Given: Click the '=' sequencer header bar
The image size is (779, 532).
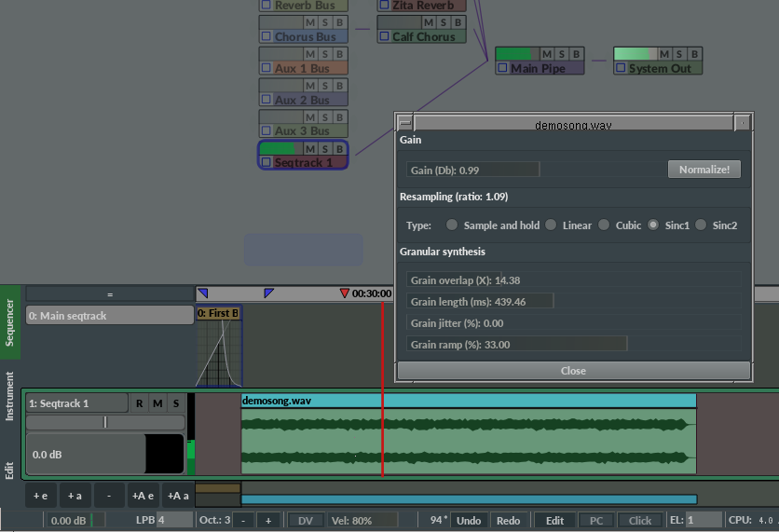Looking at the screenshot, I should click(109, 294).
